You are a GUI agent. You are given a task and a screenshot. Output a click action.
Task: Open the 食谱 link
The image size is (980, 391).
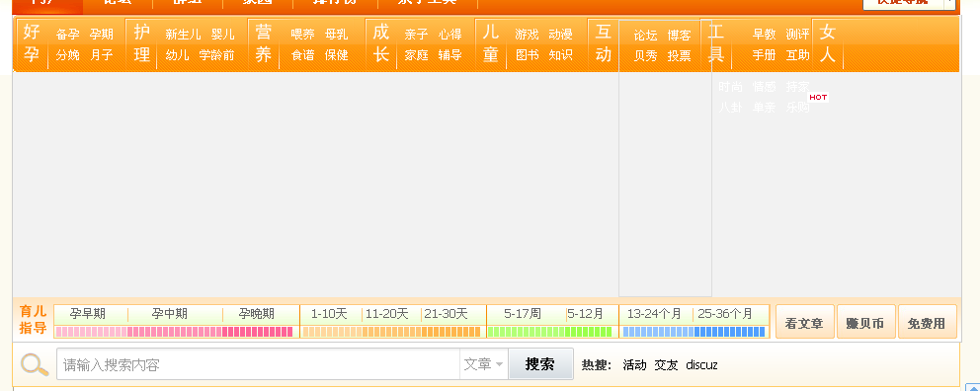pos(302,55)
